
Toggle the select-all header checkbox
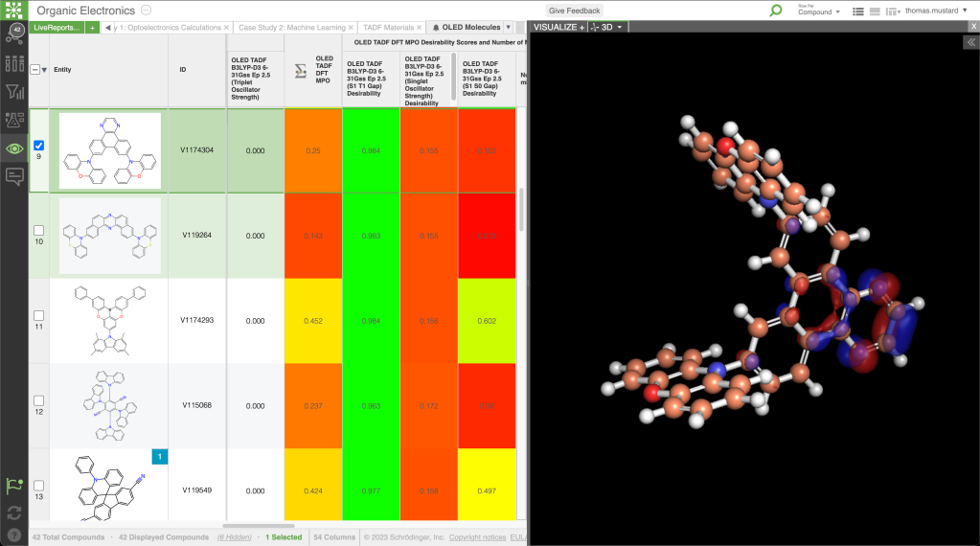35,70
